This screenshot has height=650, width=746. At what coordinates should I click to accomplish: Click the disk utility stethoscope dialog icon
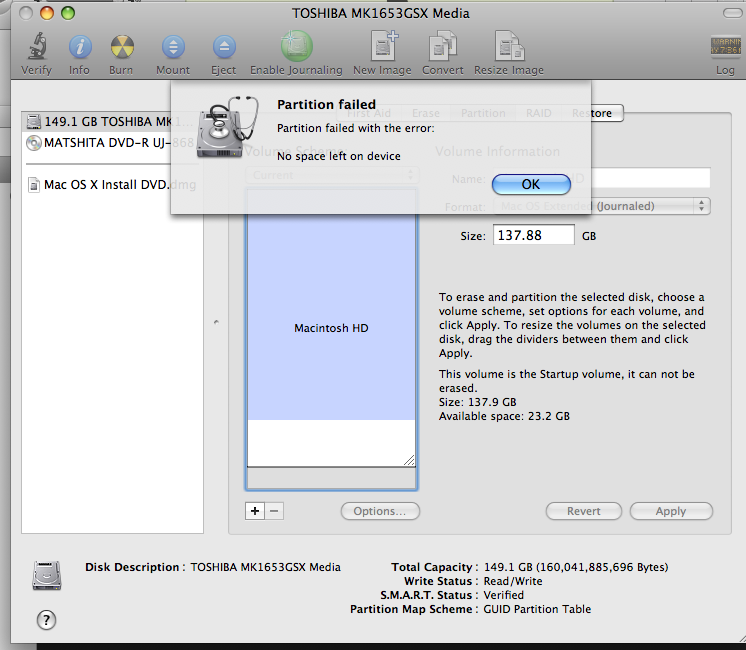[227, 127]
